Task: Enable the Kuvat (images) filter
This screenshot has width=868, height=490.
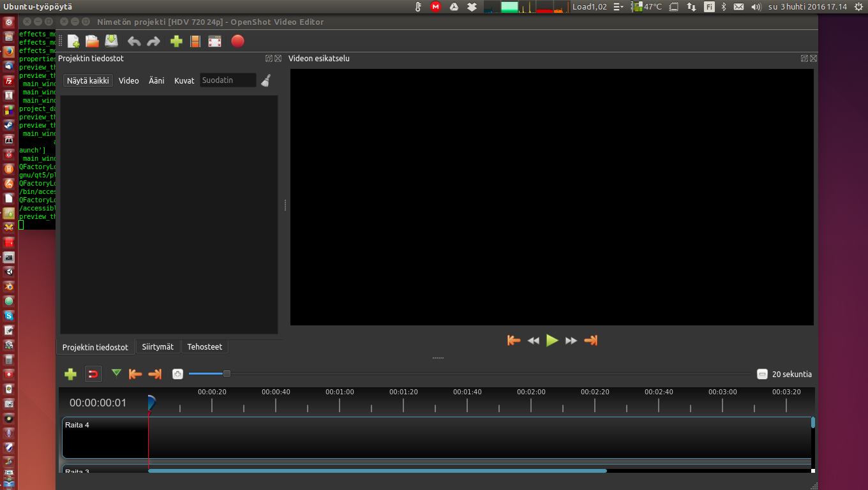Action: tap(184, 81)
